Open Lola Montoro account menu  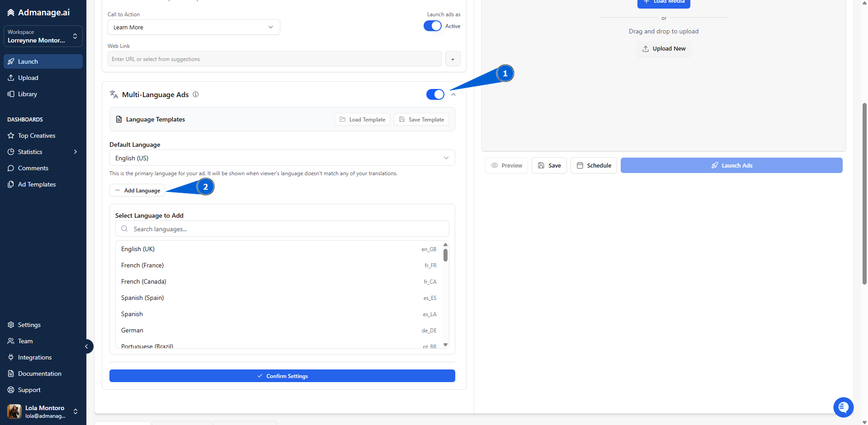click(43, 411)
